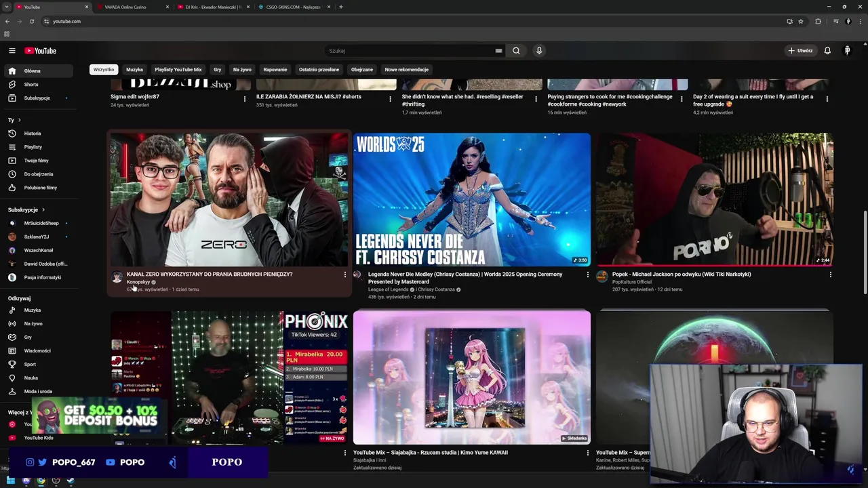Open more options for Sigma edit short
The height and width of the screenshot is (488, 868).
coord(245,99)
